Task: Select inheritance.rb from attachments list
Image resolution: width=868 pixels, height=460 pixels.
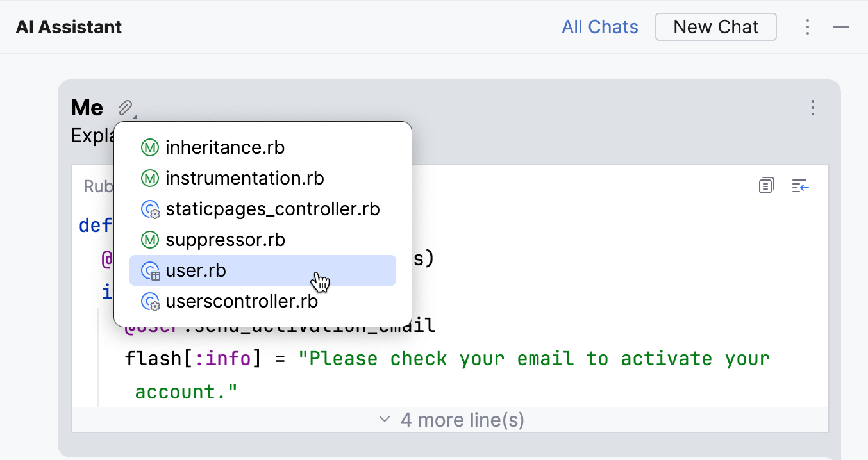Action: (224, 148)
